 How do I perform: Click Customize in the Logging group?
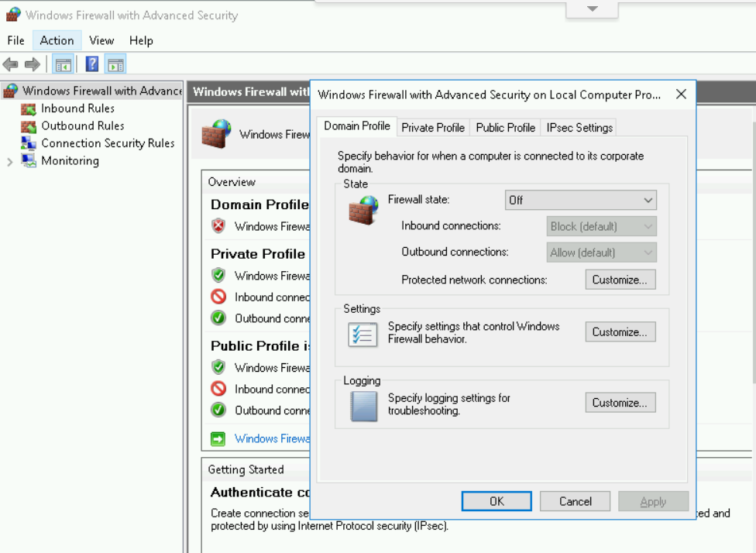620,403
